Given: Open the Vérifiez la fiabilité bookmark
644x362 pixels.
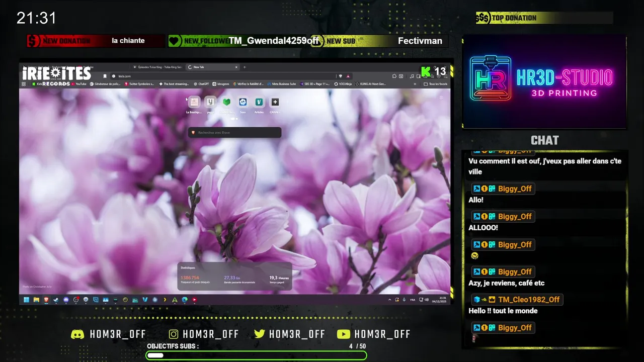Looking at the screenshot, I should (x=249, y=84).
